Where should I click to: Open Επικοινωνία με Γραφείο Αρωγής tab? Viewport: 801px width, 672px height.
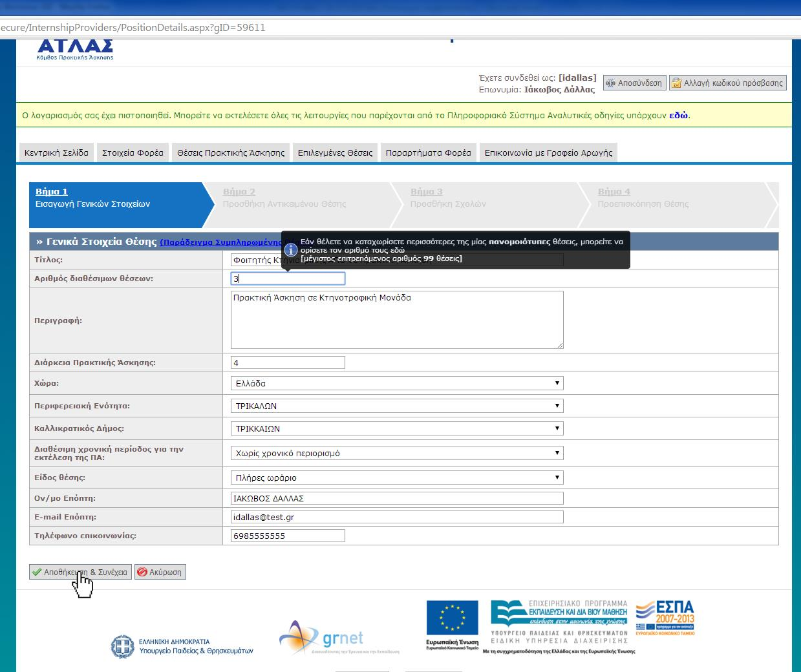pos(548,152)
